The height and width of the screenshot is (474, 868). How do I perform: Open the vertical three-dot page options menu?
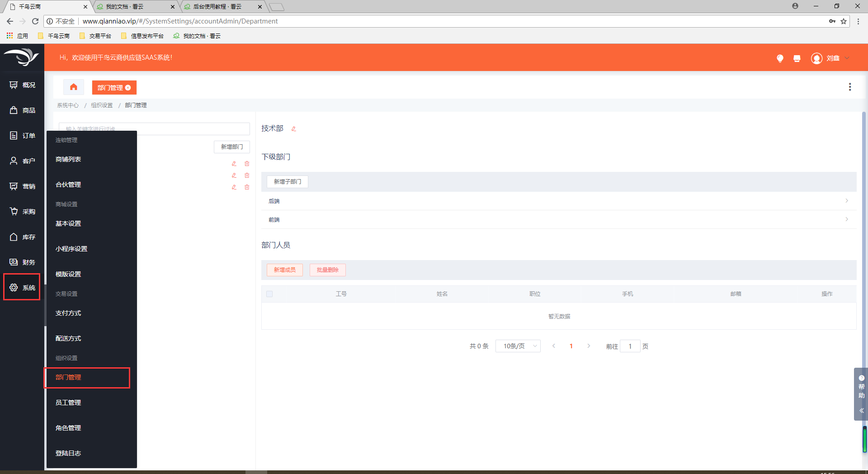tap(850, 87)
